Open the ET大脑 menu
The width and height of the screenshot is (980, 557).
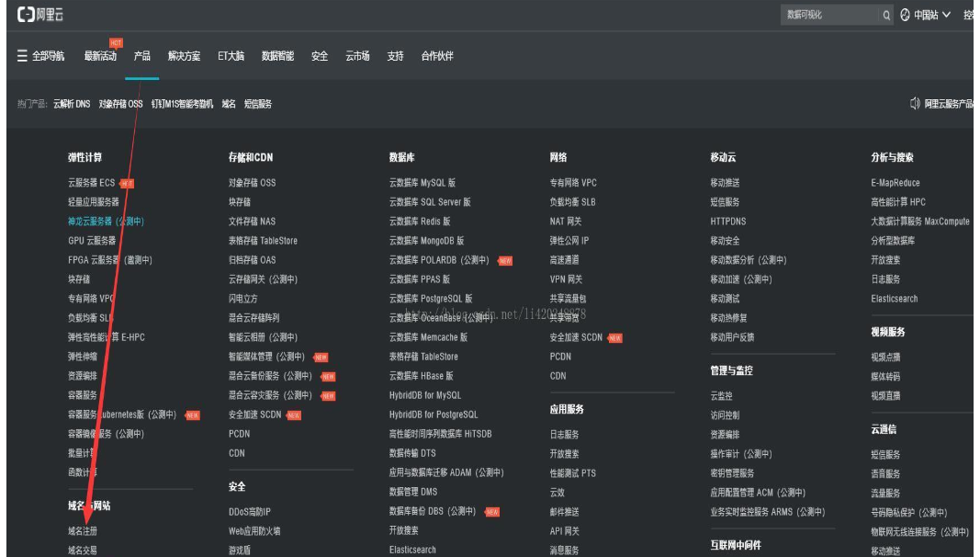click(231, 56)
